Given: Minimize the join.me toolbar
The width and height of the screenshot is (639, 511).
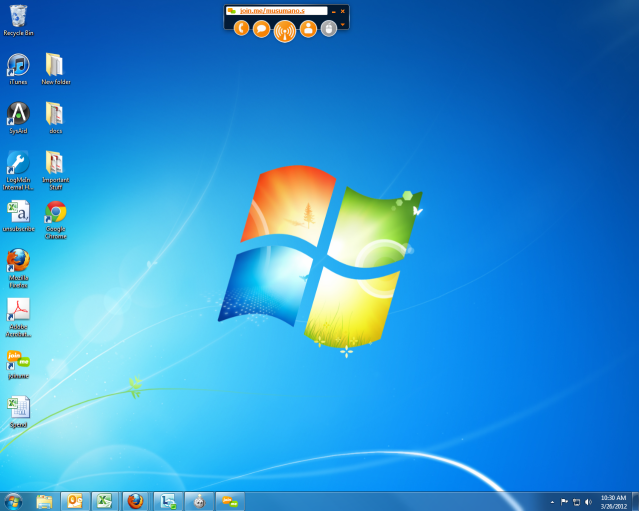Looking at the screenshot, I should click(334, 11).
